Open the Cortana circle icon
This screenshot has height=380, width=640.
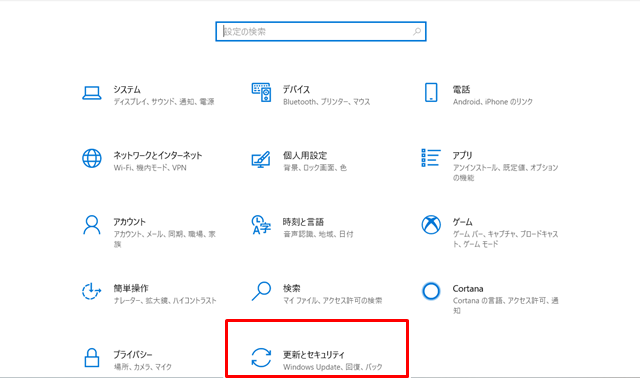click(431, 291)
